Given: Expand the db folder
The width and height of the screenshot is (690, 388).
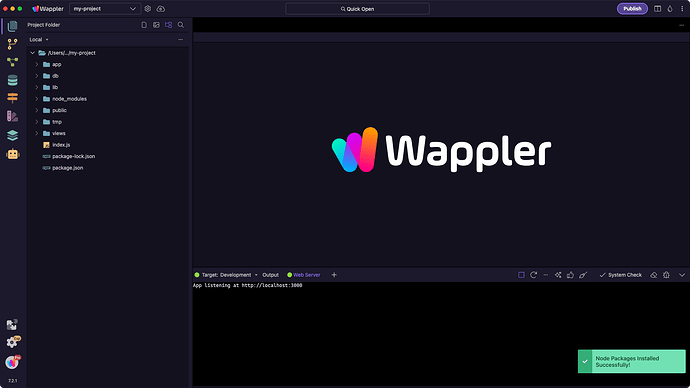Looking at the screenshot, I should pos(37,76).
